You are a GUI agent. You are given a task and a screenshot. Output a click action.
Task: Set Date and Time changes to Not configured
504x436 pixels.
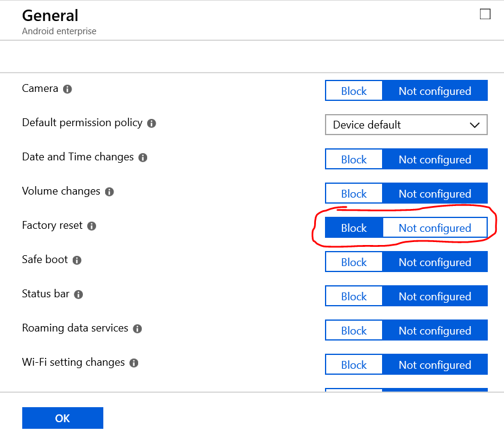pos(434,159)
